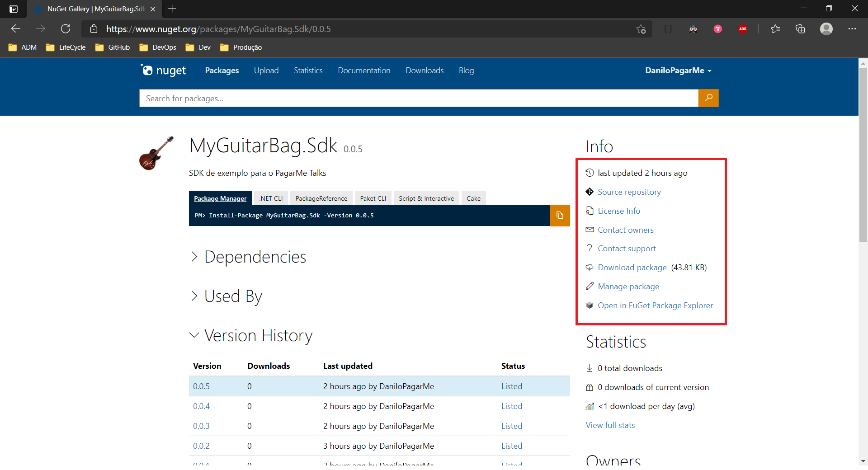
Task: Click the View full stats link
Action: [610, 425]
